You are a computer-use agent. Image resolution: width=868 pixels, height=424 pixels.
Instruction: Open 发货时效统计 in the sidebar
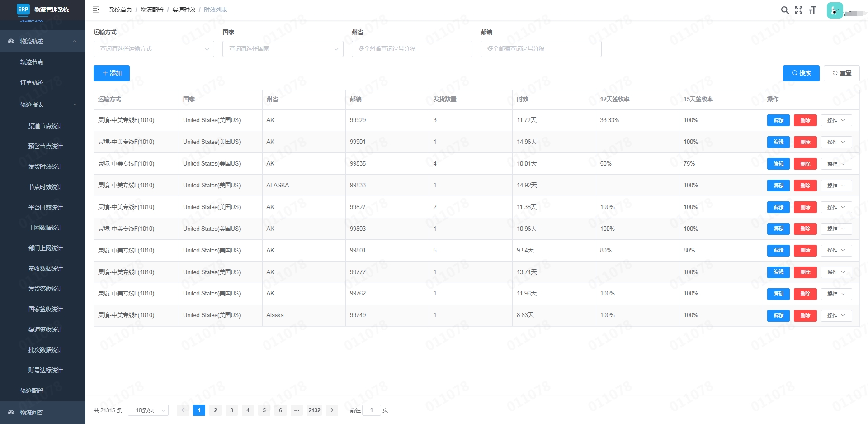[x=45, y=167]
